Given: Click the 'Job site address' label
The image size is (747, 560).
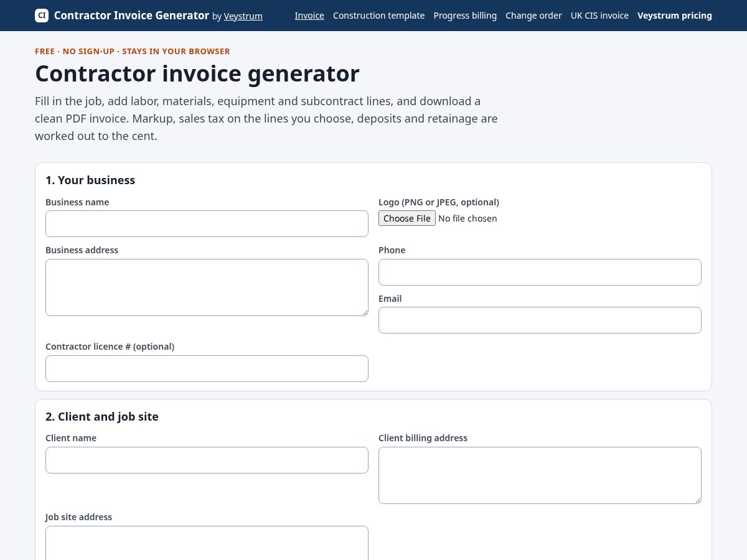Looking at the screenshot, I should [x=78, y=517].
